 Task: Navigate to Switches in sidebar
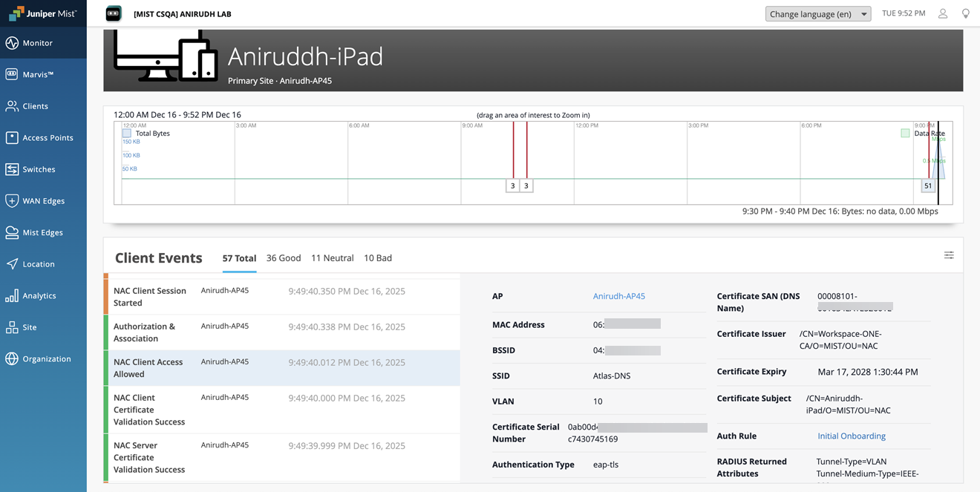point(39,169)
